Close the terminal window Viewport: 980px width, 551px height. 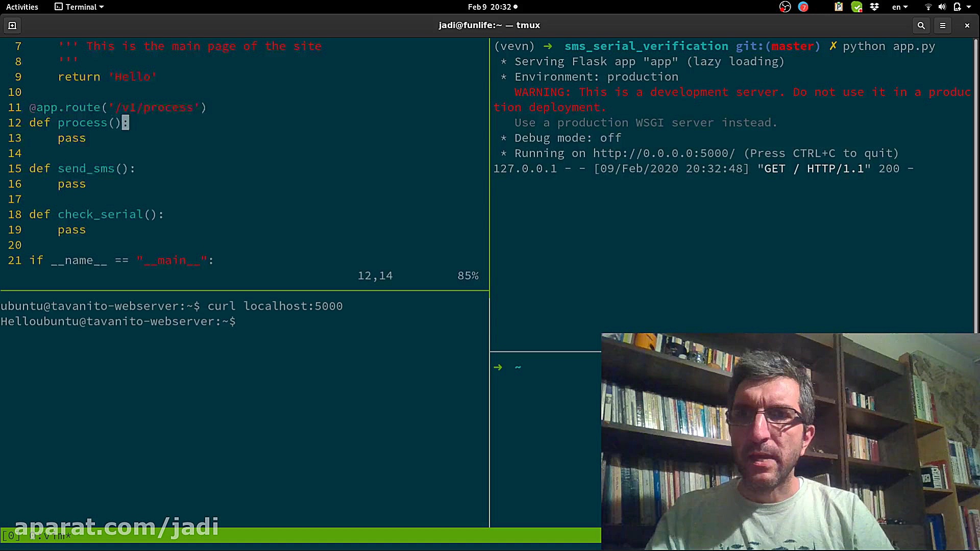(967, 26)
